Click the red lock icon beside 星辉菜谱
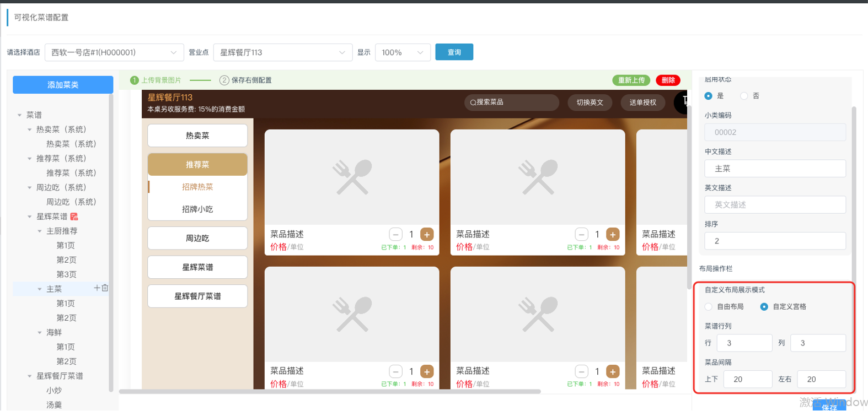 tap(74, 217)
